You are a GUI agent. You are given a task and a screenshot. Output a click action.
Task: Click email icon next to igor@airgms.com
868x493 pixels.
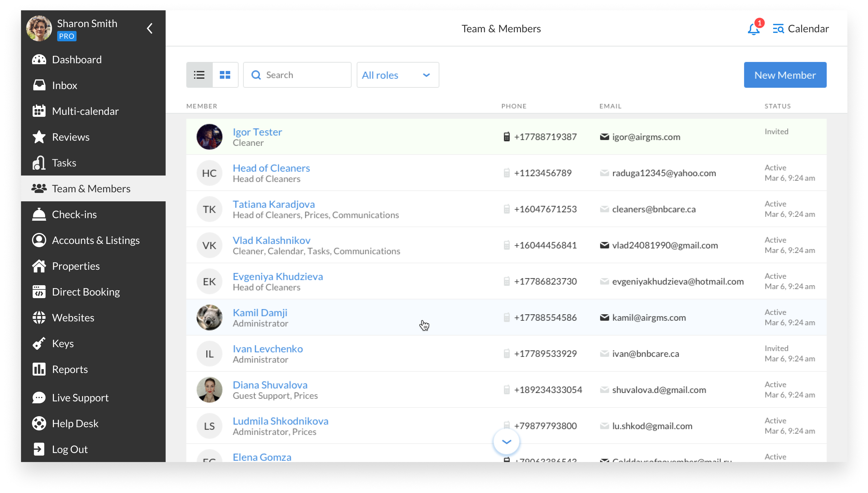pos(605,137)
